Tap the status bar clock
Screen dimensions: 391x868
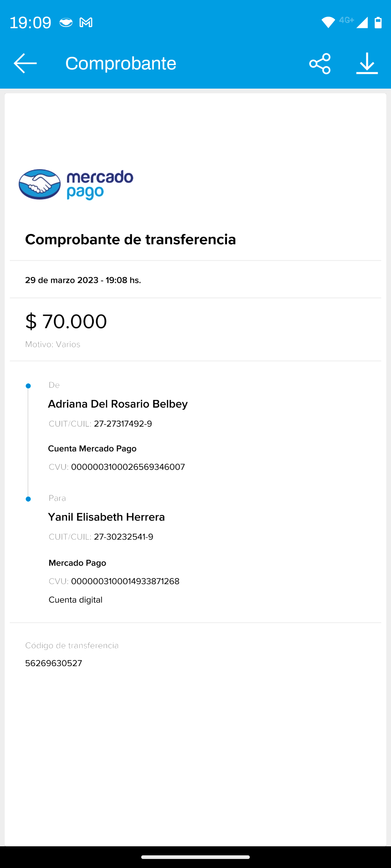pyautogui.click(x=30, y=22)
